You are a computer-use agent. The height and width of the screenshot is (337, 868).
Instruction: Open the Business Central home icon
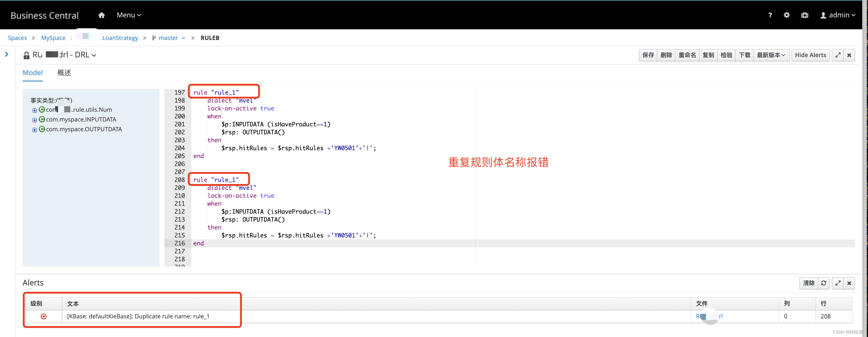(101, 15)
